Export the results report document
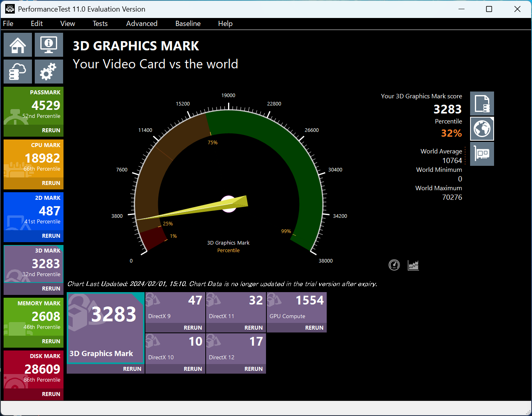532x416 pixels. click(x=482, y=103)
